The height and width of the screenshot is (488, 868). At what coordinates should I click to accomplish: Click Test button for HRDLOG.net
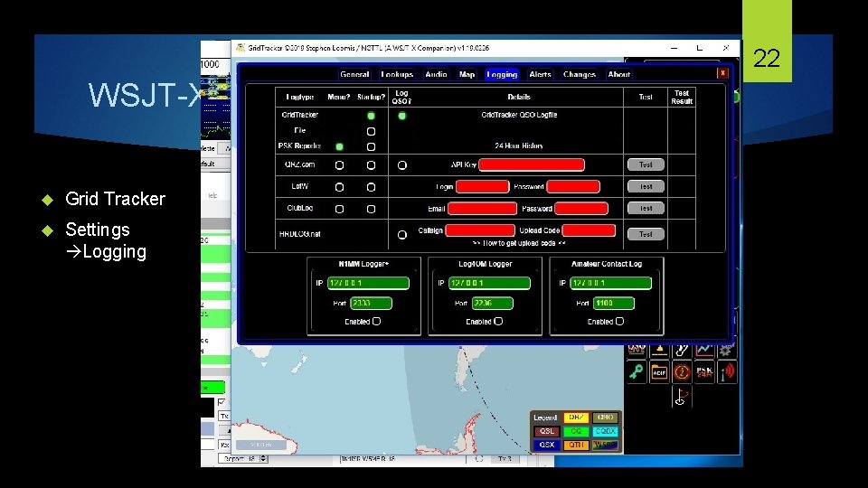pyautogui.click(x=646, y=234)
